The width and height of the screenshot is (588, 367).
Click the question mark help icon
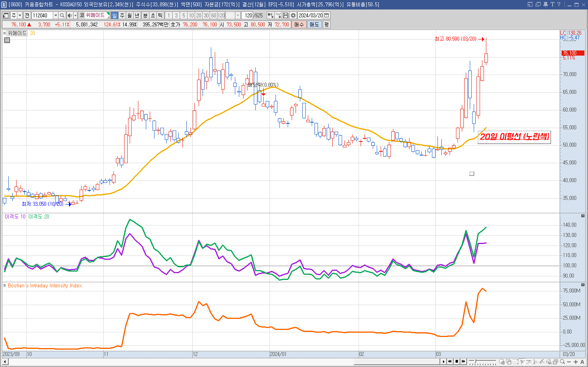558,4
